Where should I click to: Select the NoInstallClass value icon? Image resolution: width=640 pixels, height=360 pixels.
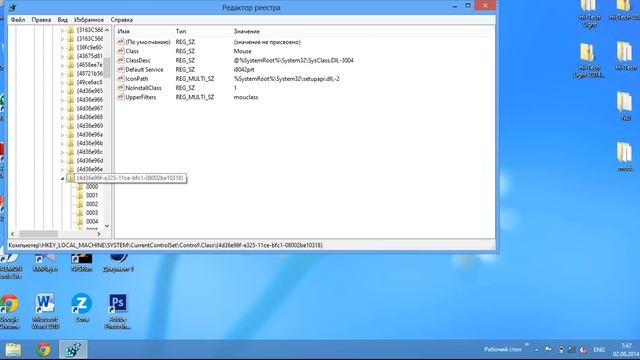coord(120,88)
